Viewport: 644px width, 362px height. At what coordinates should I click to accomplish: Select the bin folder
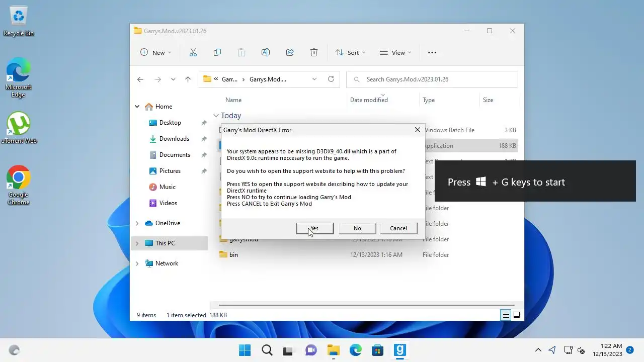233,255
